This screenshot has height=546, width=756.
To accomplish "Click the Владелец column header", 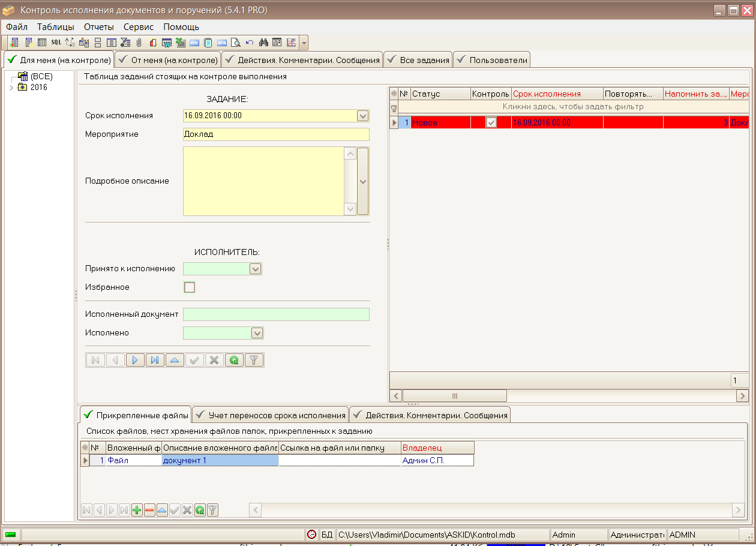I will click(437, 448).
